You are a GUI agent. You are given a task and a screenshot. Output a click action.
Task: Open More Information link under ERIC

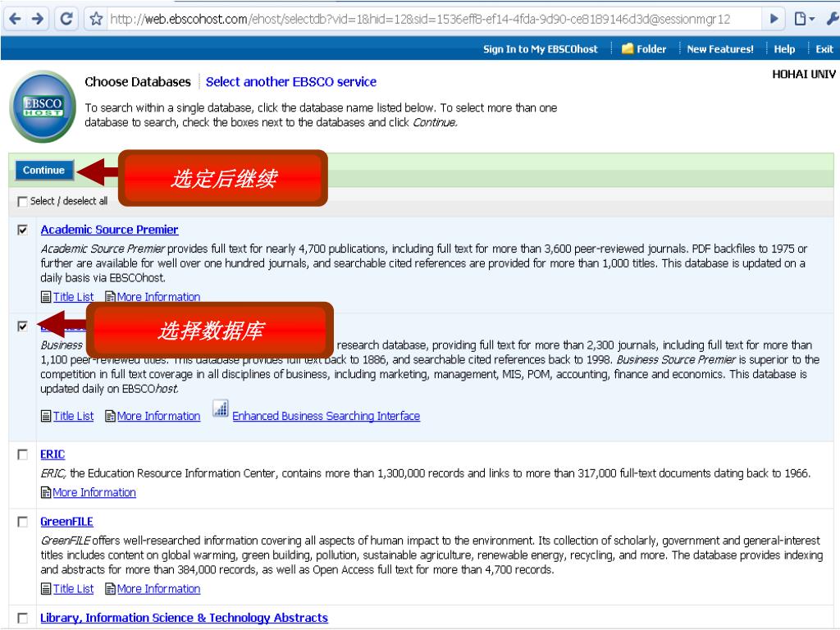(x=94, y=492)
